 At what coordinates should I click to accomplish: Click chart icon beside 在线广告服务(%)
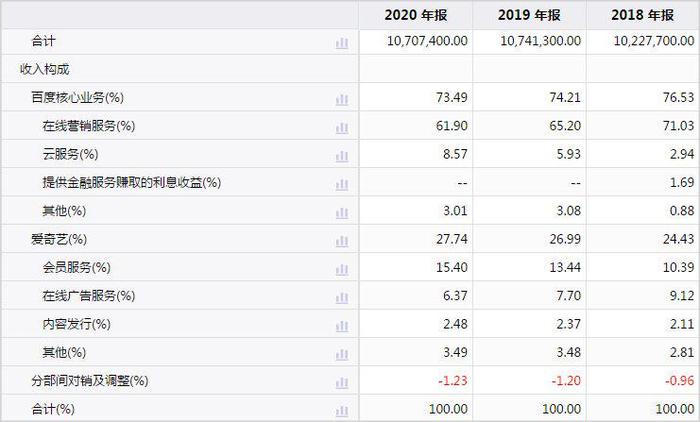pos(342,297)
